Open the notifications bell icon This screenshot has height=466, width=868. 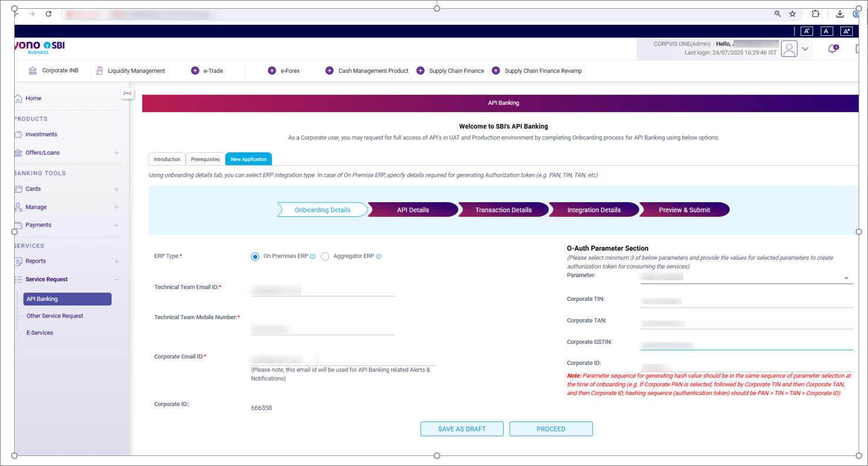click(832, 49)
